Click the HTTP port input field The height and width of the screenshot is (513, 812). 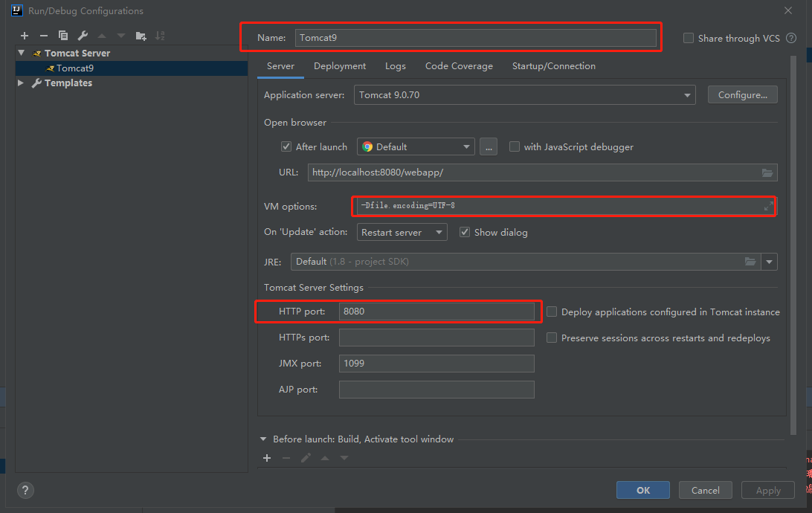click(x=436, y=312)
